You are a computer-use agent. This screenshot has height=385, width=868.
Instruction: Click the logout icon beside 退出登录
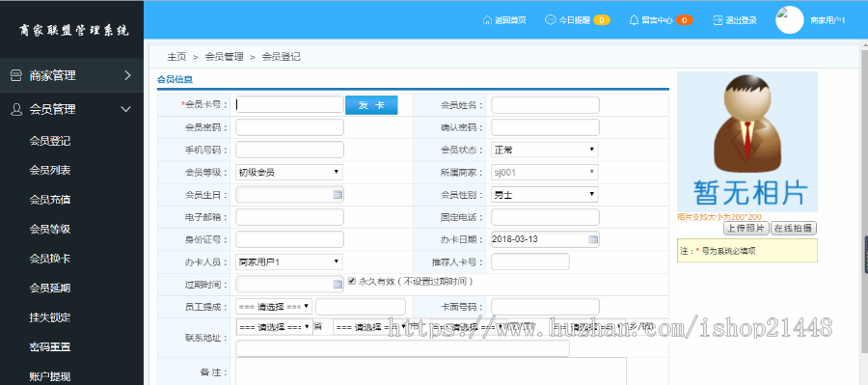click(718, 20)
